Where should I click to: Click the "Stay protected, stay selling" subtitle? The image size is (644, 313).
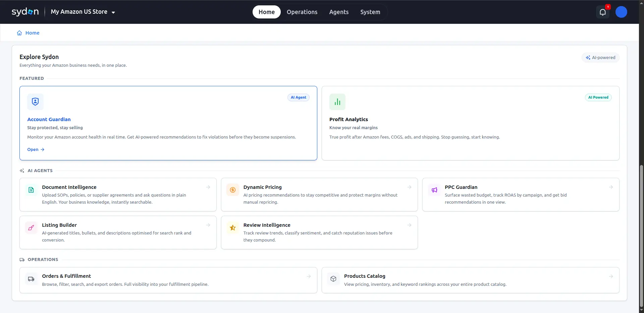pyautogui.click(x=55, y=128)
